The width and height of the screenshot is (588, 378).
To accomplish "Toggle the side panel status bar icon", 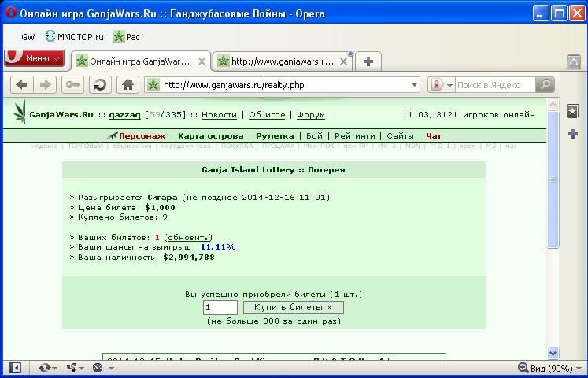I will pos(15,368).
